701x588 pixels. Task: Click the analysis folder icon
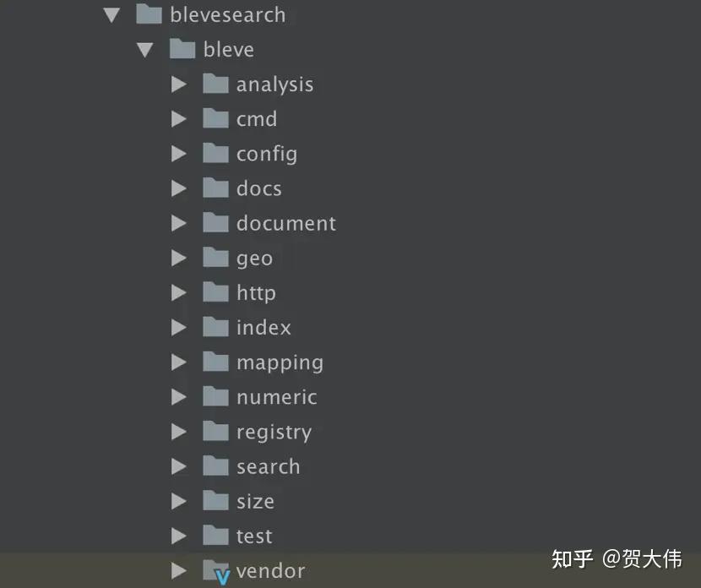click(x=216, y=84)
